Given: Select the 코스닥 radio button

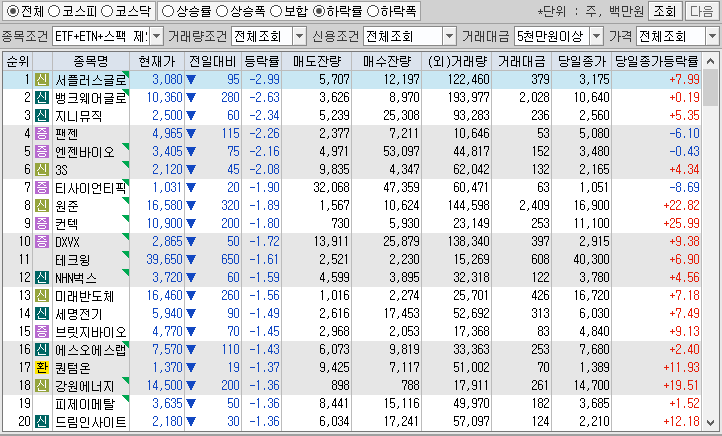Looking at the screenshot, I should (x=107, y=11).
